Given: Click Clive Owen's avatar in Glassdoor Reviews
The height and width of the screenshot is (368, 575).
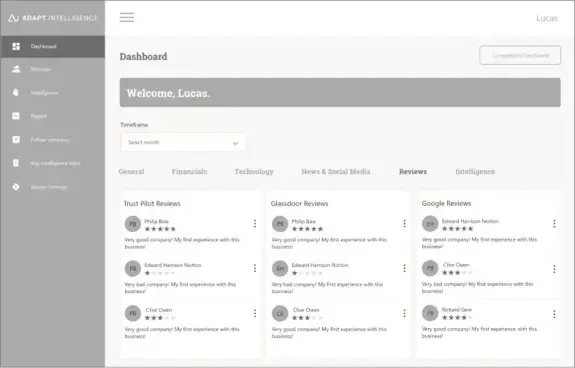Looking at the screenshot, I should [280, 313].
